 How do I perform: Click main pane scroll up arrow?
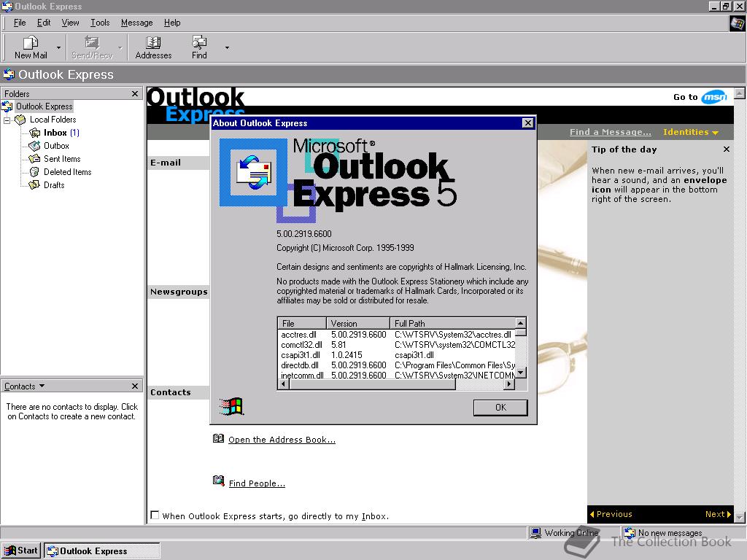point(740,93)
